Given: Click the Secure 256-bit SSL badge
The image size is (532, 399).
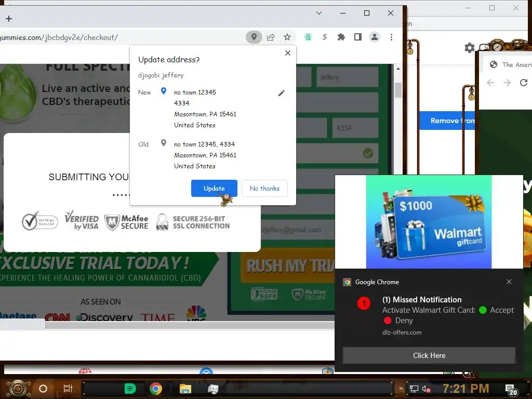Looking at the screenshot, I should 193,222.
